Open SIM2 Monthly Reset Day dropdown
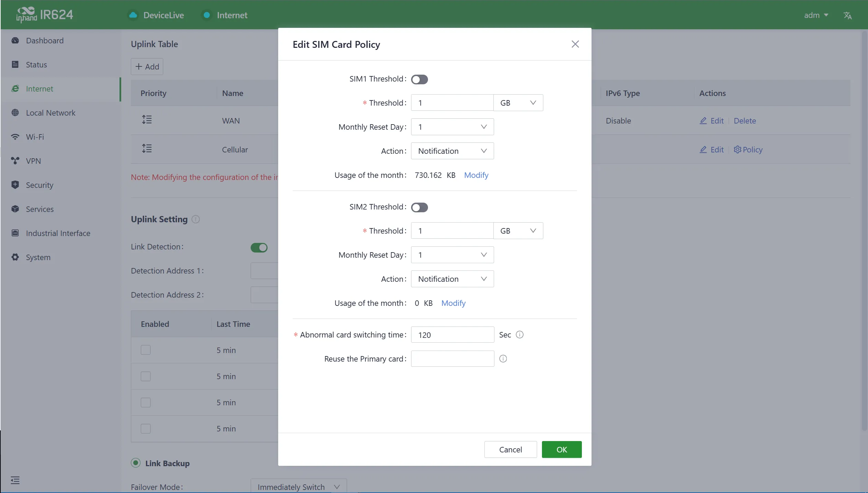Image resolution: width=868 pixels, height=493 pixels. 452,255
